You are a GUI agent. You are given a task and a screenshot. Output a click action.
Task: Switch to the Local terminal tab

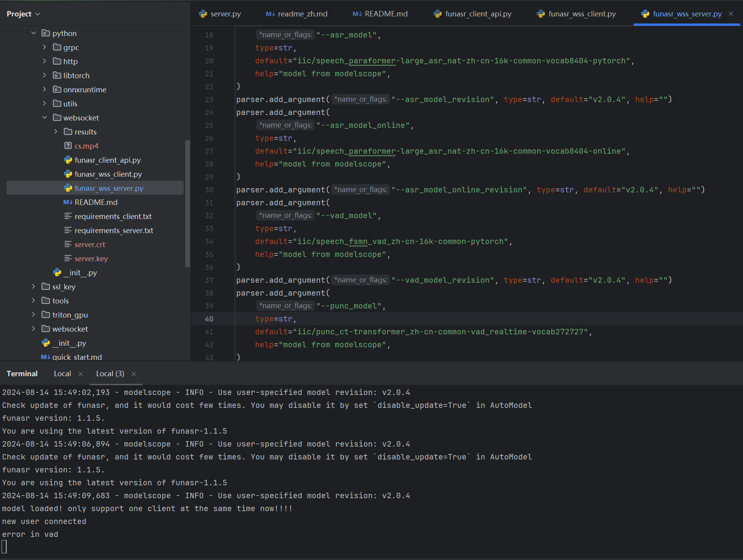tap(63, 373)
